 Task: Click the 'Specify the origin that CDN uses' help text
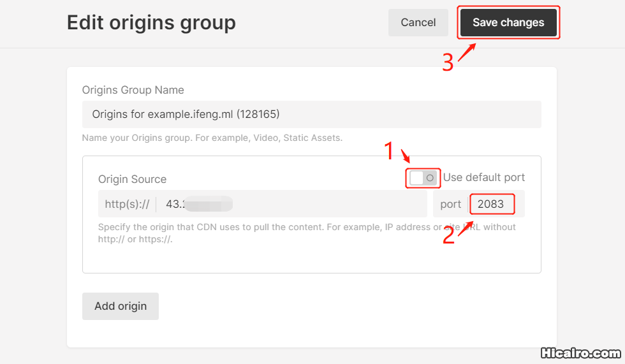pyautogui.click(x=307, y=233)
